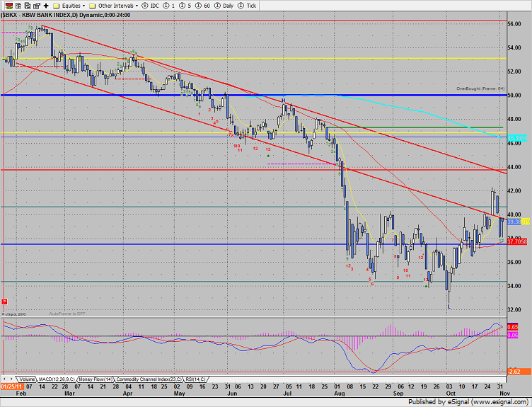Screen dimensions: 532x407
Task: Click the red marker icon at chart left edge
Action: [x=4, y=302]
